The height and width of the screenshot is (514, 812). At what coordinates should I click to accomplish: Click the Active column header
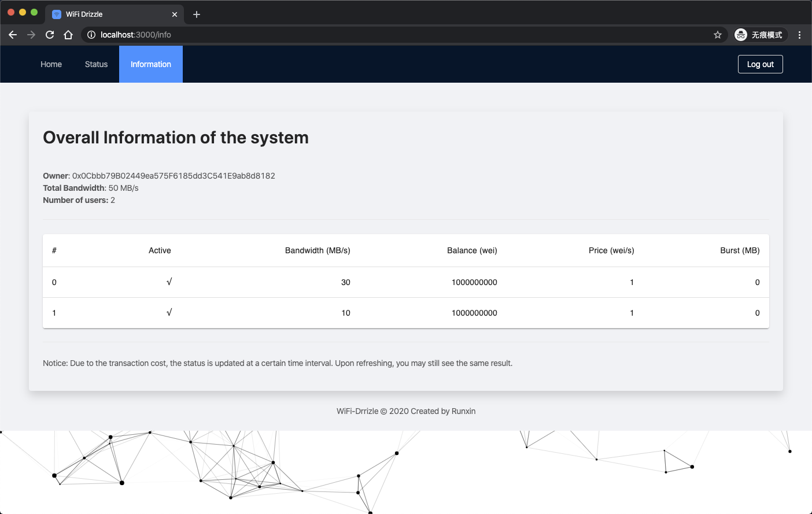(160, 250)
